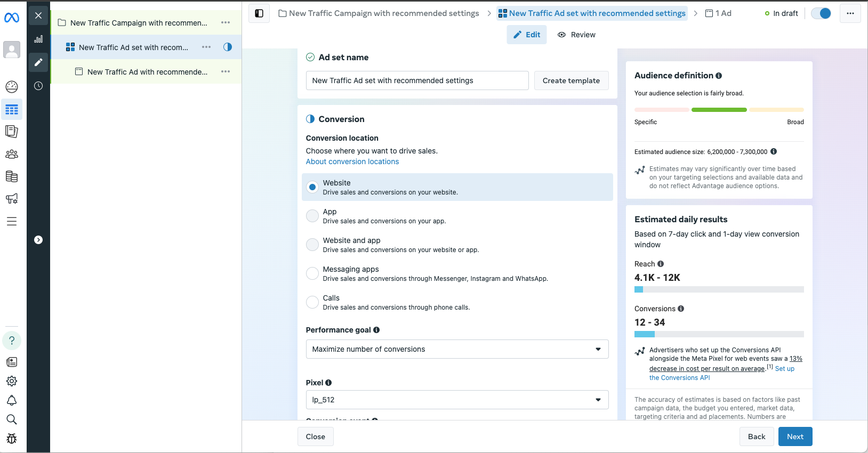Click the Create template button
Viewport: 868px width, 453px height.
pos(571,80)
